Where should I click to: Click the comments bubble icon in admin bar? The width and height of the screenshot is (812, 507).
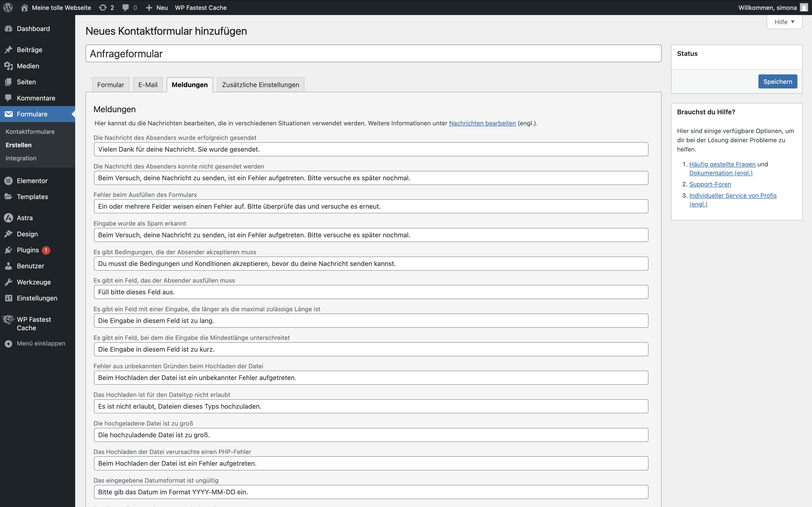coord(125,7)
